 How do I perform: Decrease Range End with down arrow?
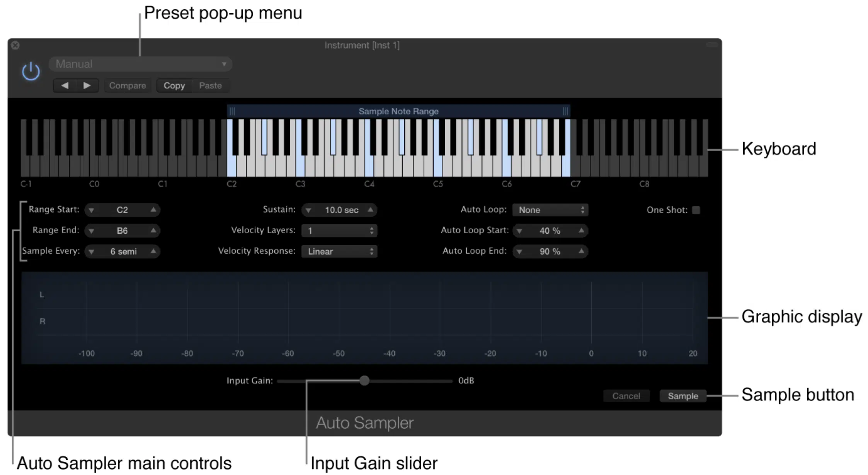click(x=91, y=231)
